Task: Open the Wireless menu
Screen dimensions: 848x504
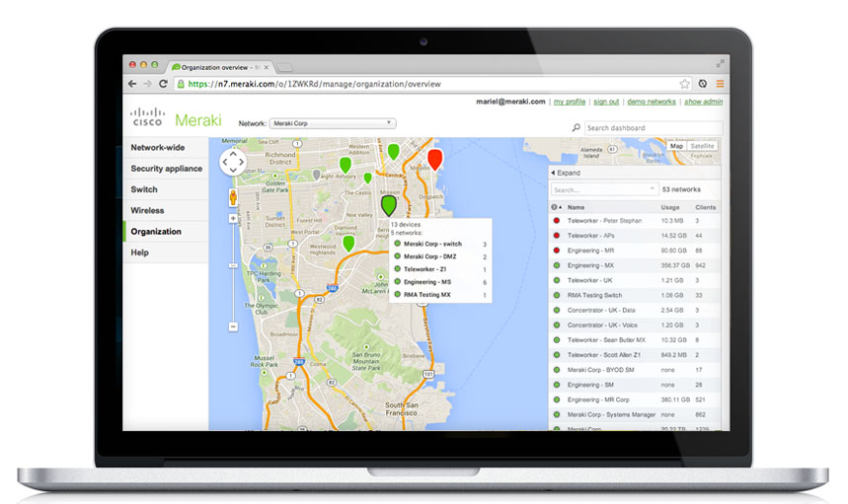Action: point(166,211)
